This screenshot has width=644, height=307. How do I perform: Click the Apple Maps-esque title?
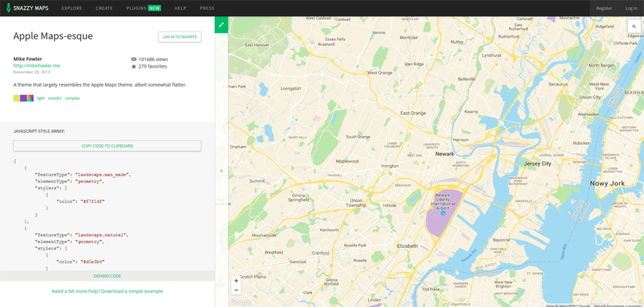[x=53, y=36]
